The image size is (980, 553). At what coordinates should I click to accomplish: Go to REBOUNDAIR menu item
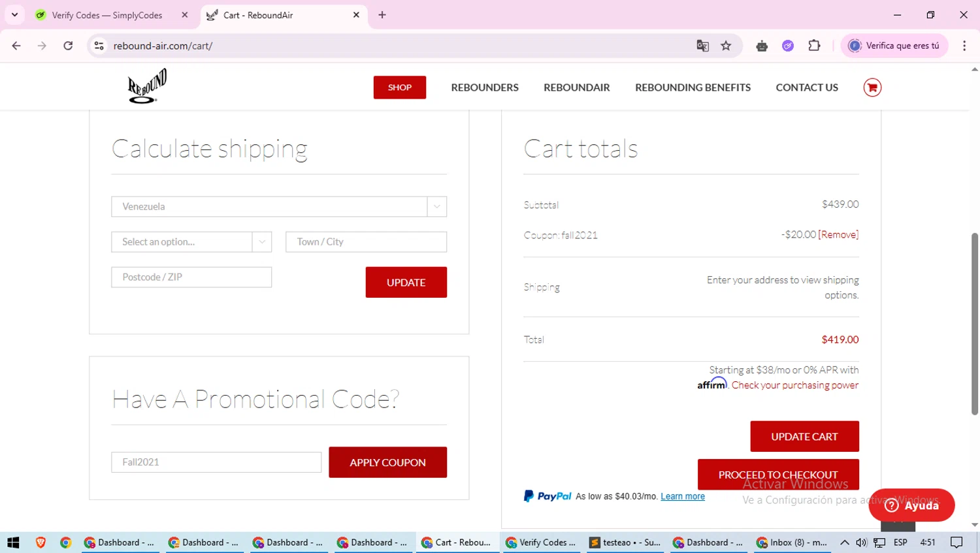coord(577,87)
